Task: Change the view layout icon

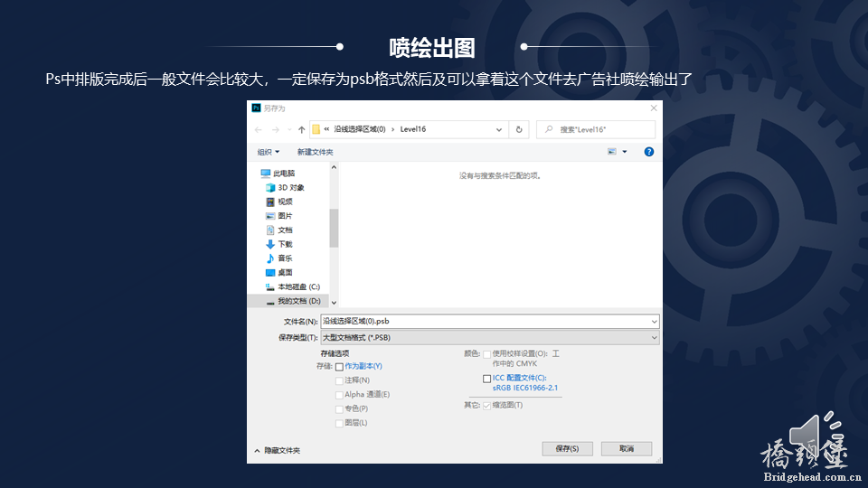Action: pos(612,152)
